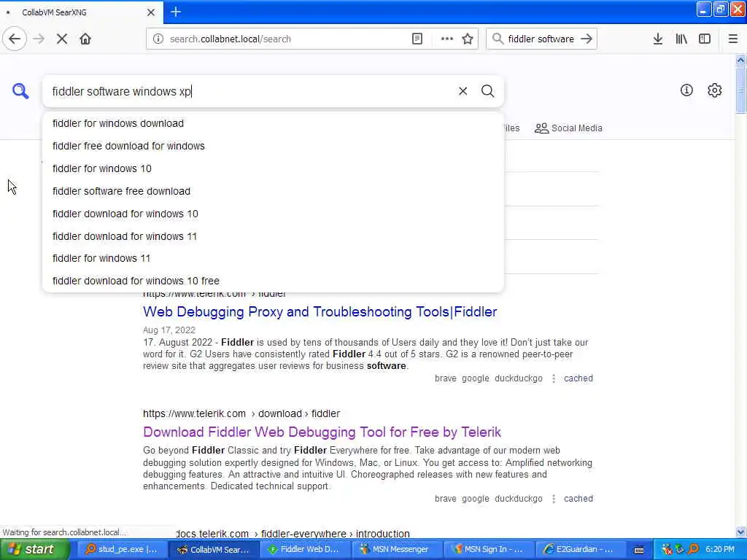Open the Firefox hamburger menu
This screenshot has width=747, height=560.
click(733, 39)
